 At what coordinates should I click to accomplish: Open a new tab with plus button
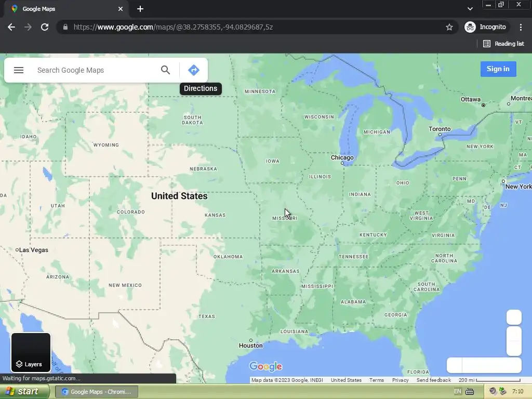pyautogui.click(x=140, y=9)
